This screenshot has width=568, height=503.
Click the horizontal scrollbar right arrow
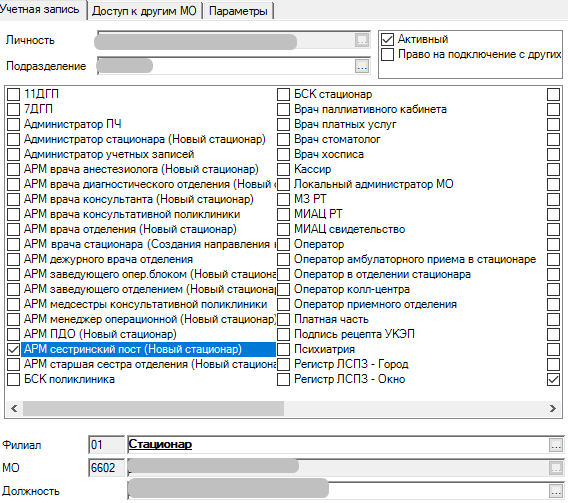[x=553, y=408]
